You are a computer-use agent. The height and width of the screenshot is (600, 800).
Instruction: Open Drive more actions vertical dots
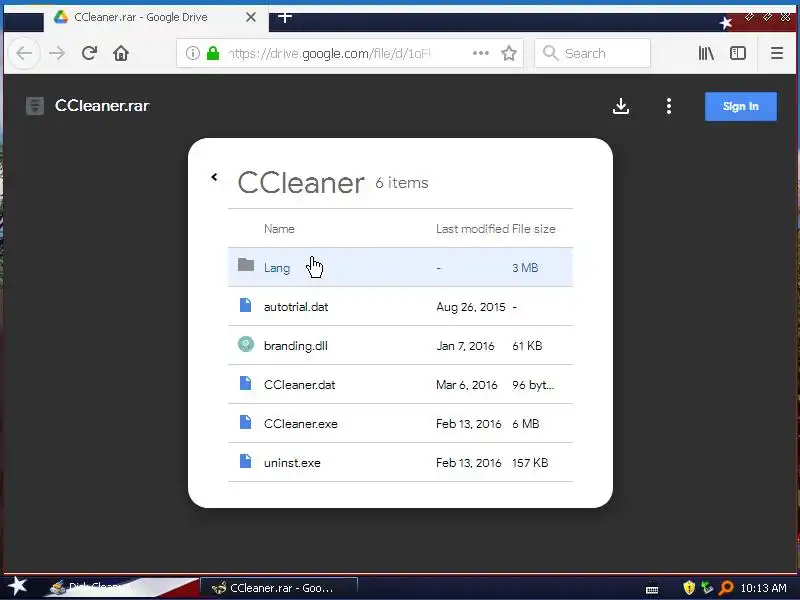click(x=668, y=106)
